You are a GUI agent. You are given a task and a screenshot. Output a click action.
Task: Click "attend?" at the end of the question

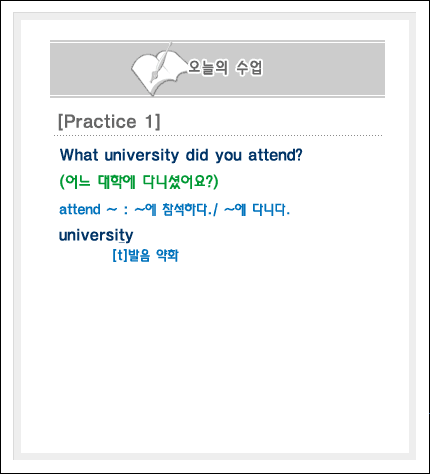point(275,155)
